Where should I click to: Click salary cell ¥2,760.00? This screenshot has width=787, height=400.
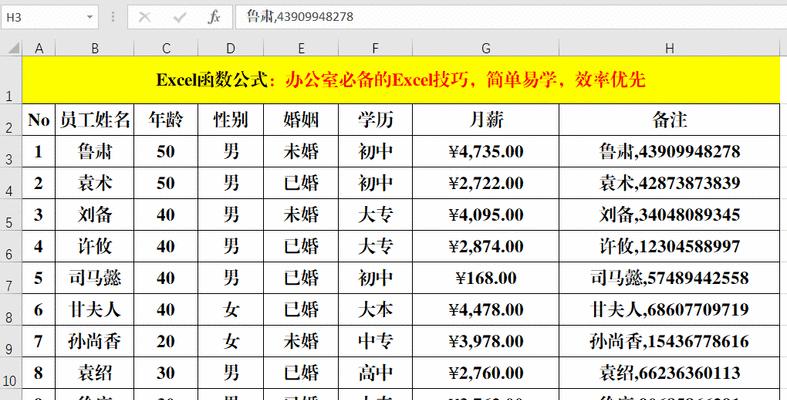click(x=485, y=372)
